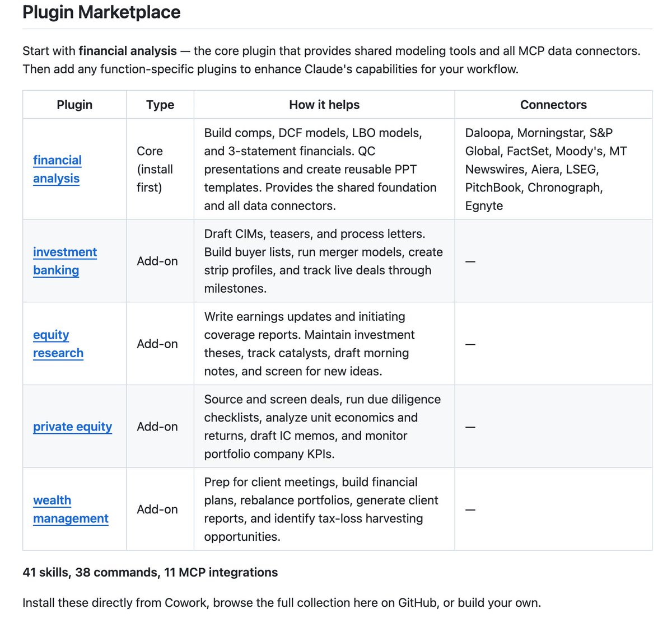Open the wealth management plugin link
The width and height of the screenshot is (672, 627).
tap(71, 509)
